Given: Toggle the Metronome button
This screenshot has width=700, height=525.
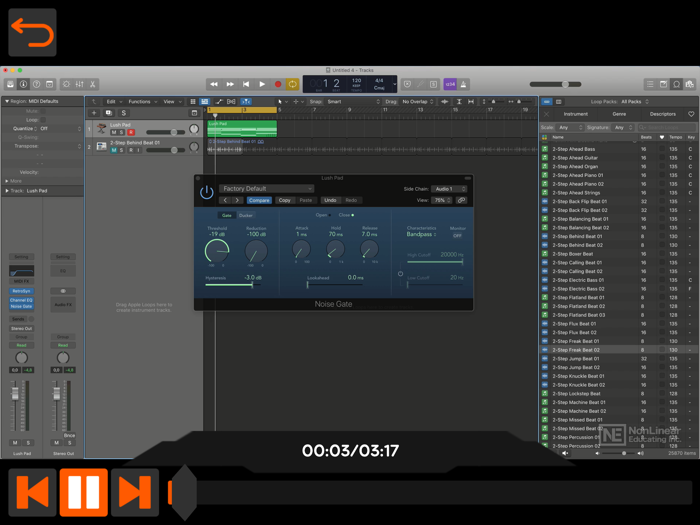Looking at the screenshot, I should point(463,84).
